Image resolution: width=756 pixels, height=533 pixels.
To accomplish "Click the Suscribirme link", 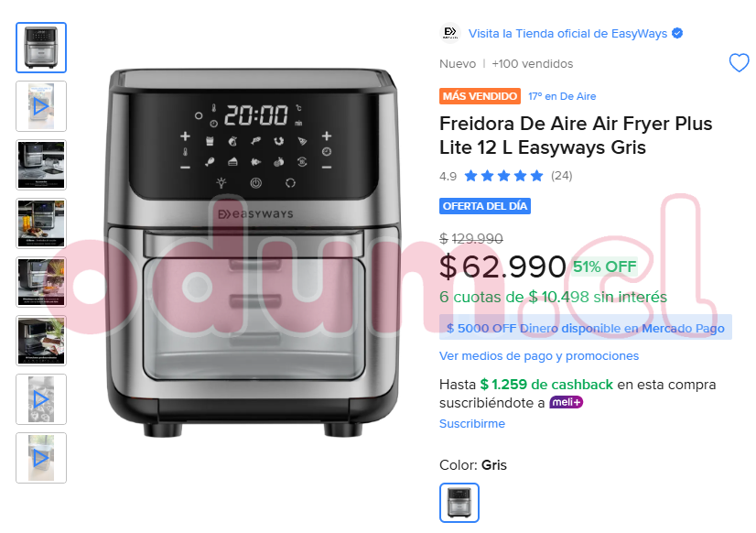I will pyautogui.click(x=472, y=423).
